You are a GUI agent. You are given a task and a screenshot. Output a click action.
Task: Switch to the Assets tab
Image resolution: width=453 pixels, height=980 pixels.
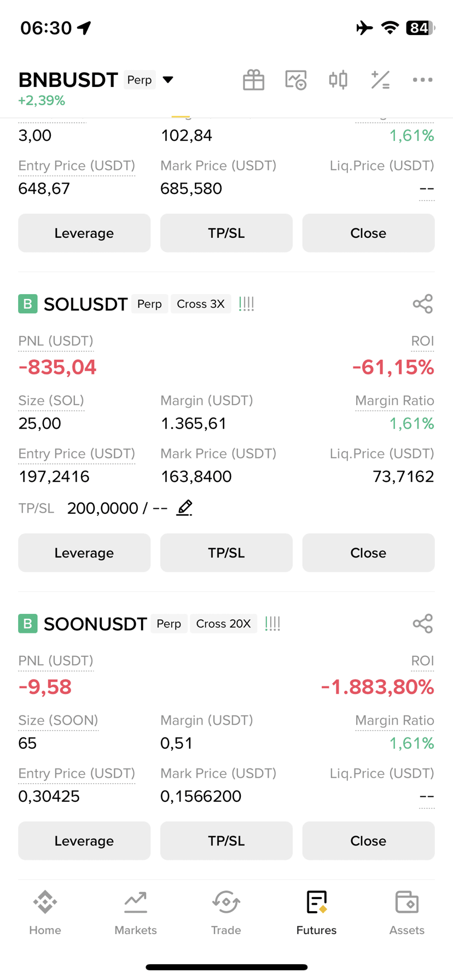tap(406, 913)
